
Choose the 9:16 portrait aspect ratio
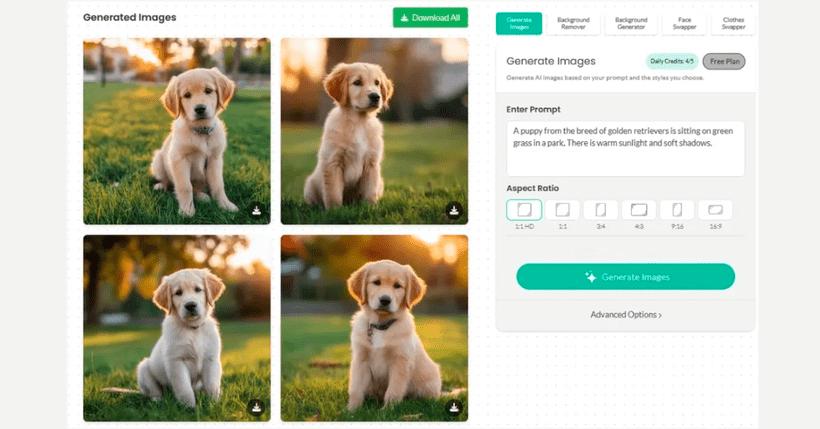coord(677,210)
